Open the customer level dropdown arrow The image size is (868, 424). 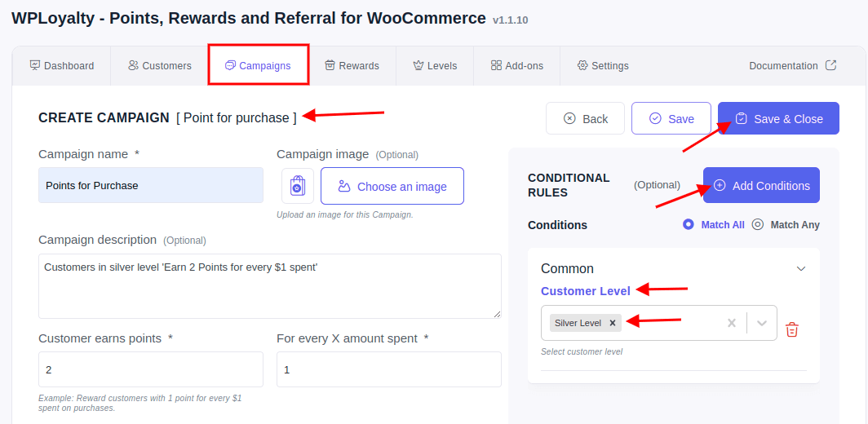click(x=762, y=323)
